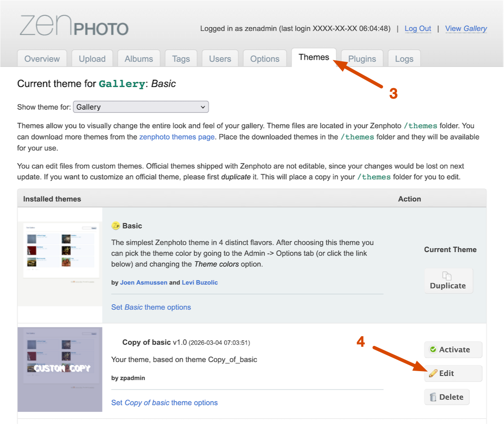Switch to the Options tab
The height and width of the screenshot is (424, 504).
point(265,59)
